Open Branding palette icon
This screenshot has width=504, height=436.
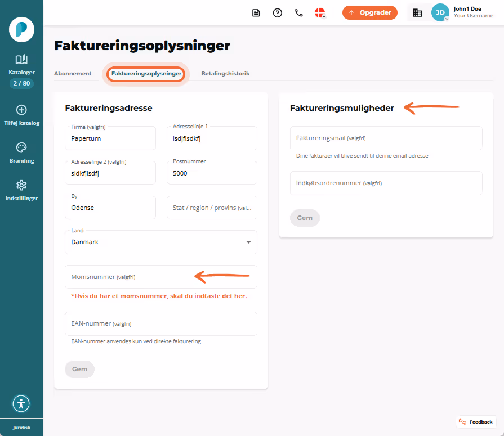click(21, 148)
